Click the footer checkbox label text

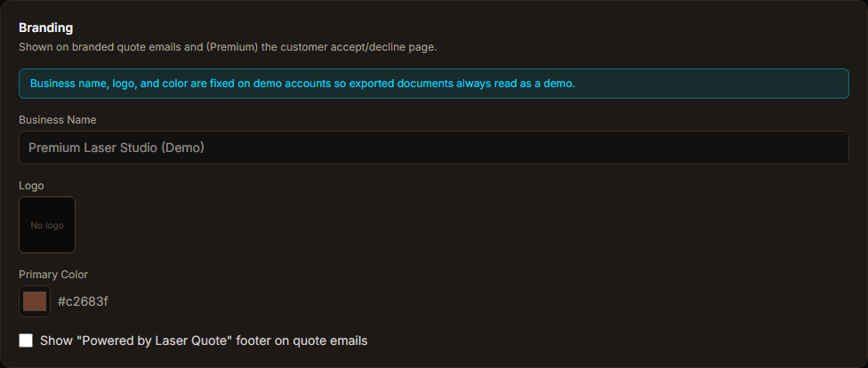(204, 340)
